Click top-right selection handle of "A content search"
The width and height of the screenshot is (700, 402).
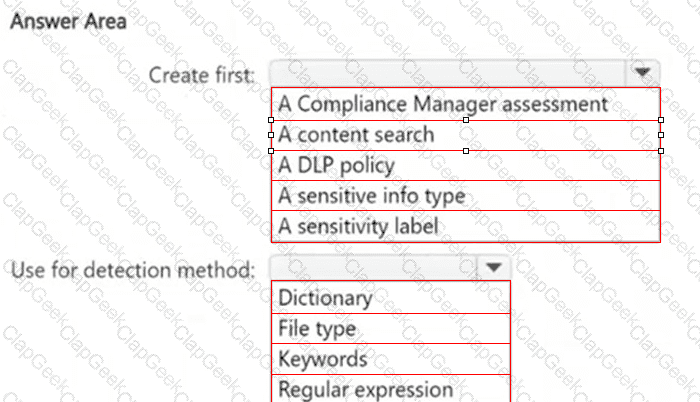click(x=661, y=119)
